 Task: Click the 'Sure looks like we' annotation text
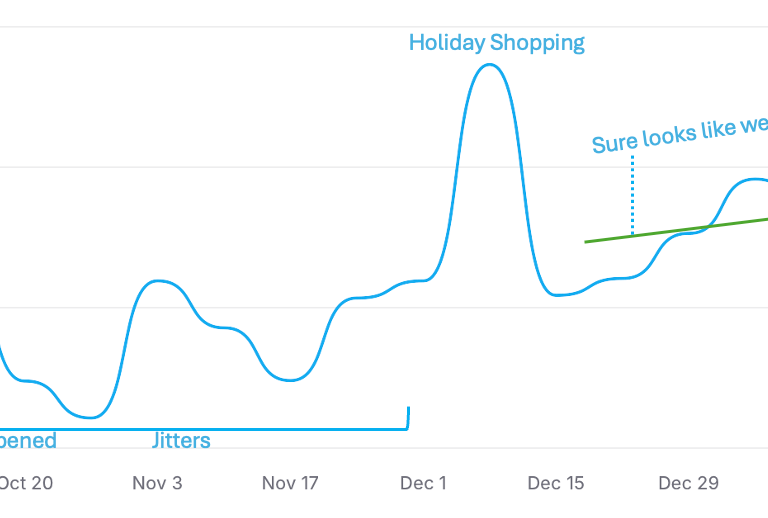pos(680,133)
